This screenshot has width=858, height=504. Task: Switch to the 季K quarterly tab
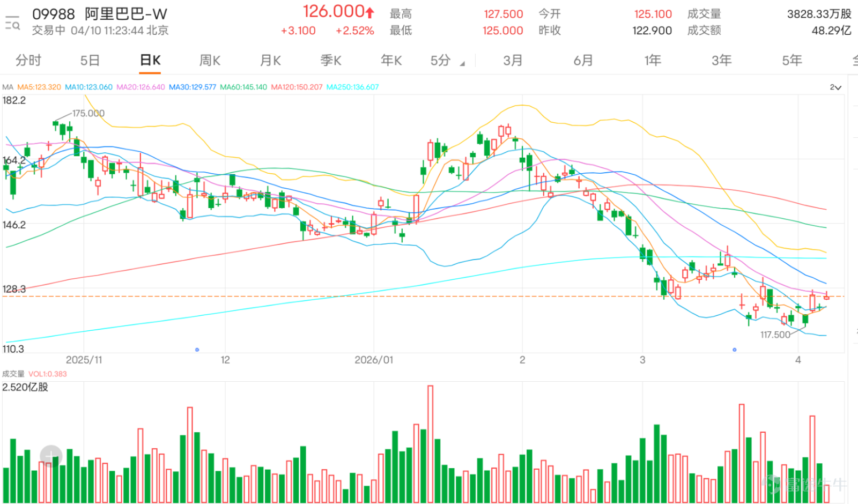pos(331,60)
